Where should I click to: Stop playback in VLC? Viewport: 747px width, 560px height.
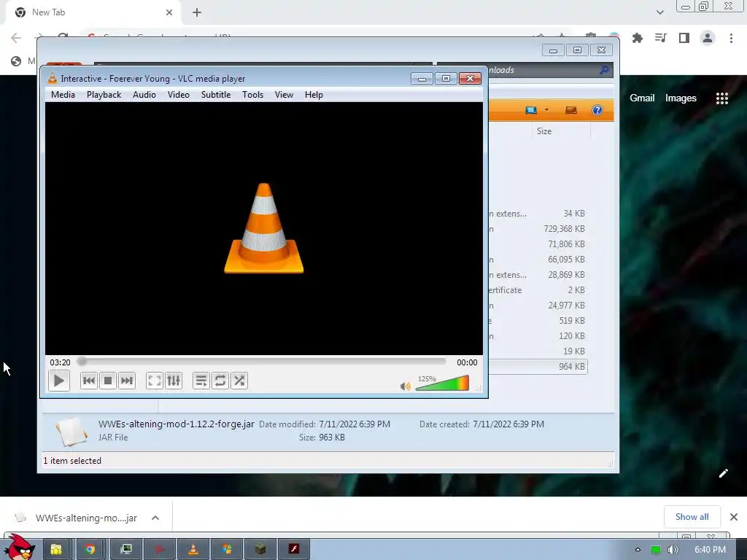coord(108,381)
